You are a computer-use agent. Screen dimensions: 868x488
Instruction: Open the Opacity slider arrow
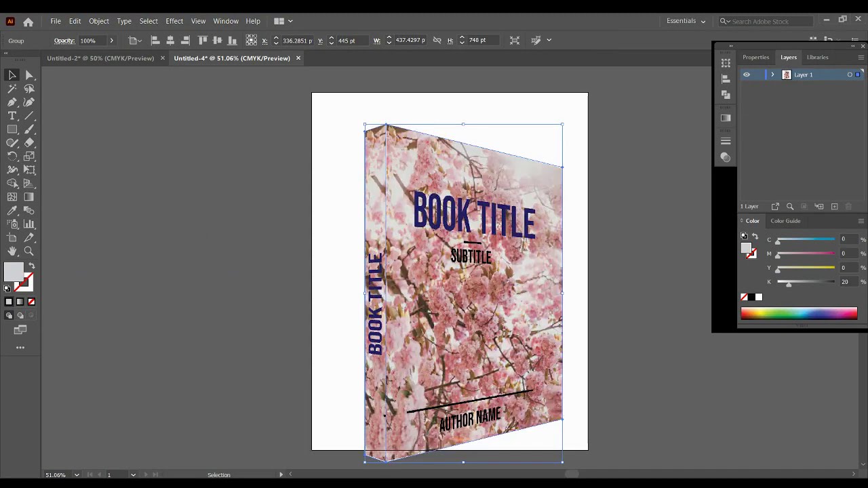pyautogui.click(x=111, y=41)
